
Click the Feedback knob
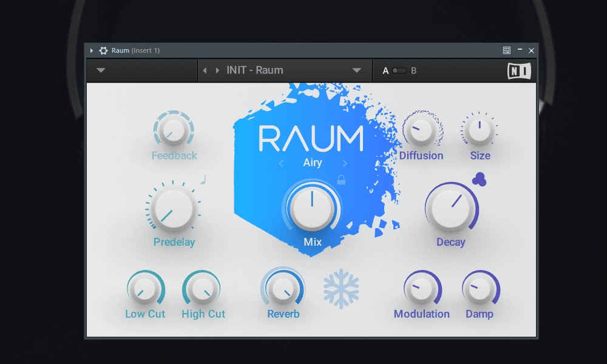174,130
